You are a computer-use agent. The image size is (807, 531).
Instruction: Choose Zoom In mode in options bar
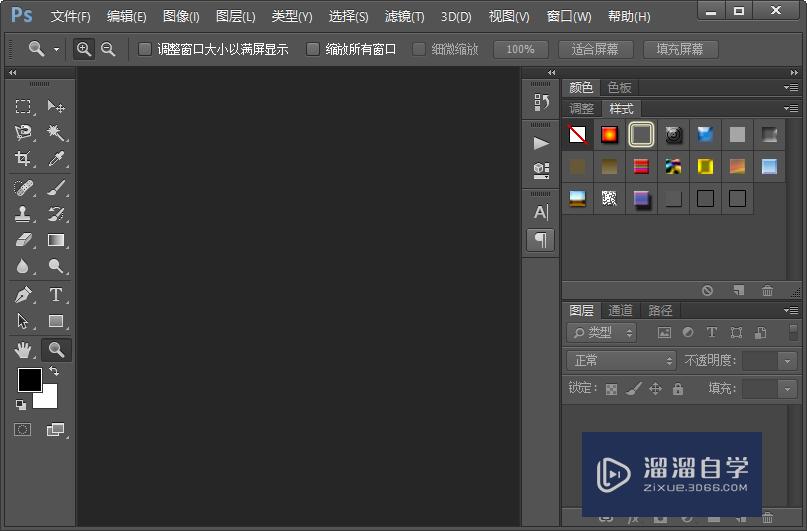click(x=84, y=49)
